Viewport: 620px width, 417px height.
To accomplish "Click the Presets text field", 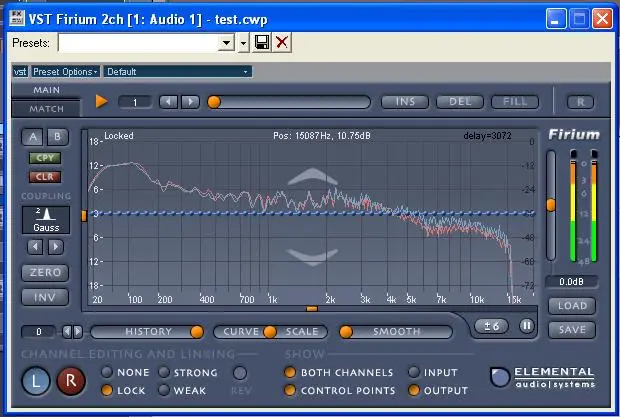I will click(x=138, y=42).
